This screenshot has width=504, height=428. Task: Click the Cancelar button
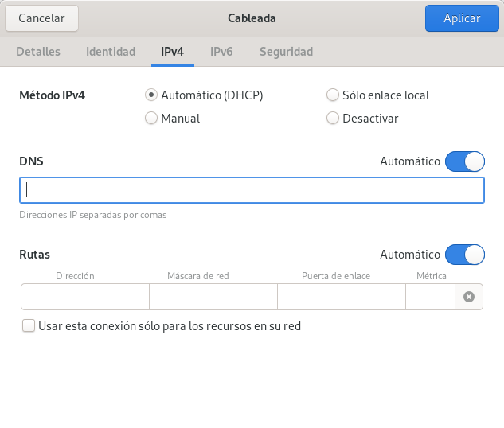[41, 18]
